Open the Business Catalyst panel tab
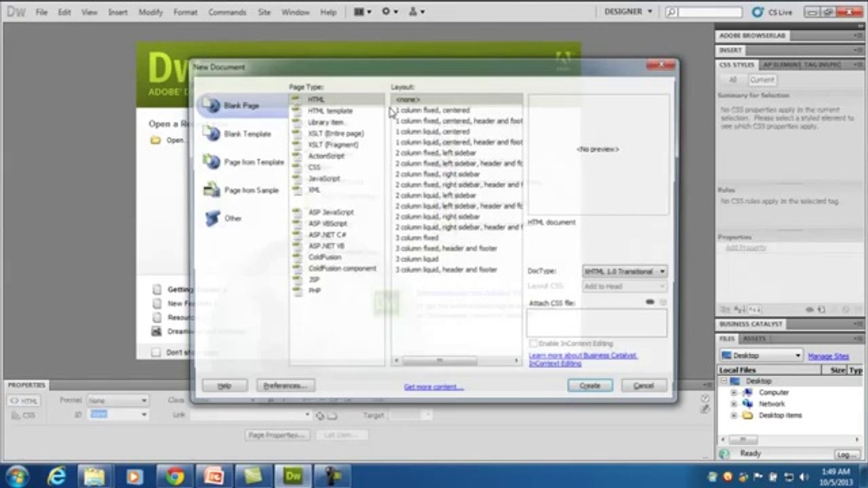 751,324
